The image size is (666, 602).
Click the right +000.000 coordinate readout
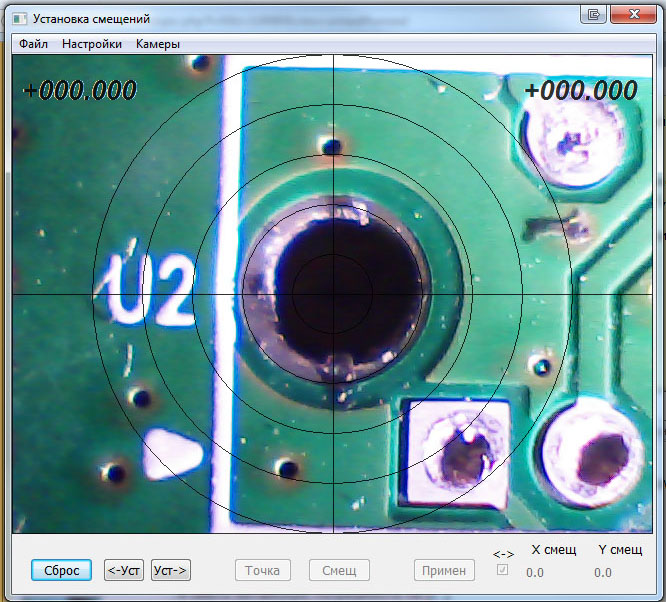click(581, 90)
